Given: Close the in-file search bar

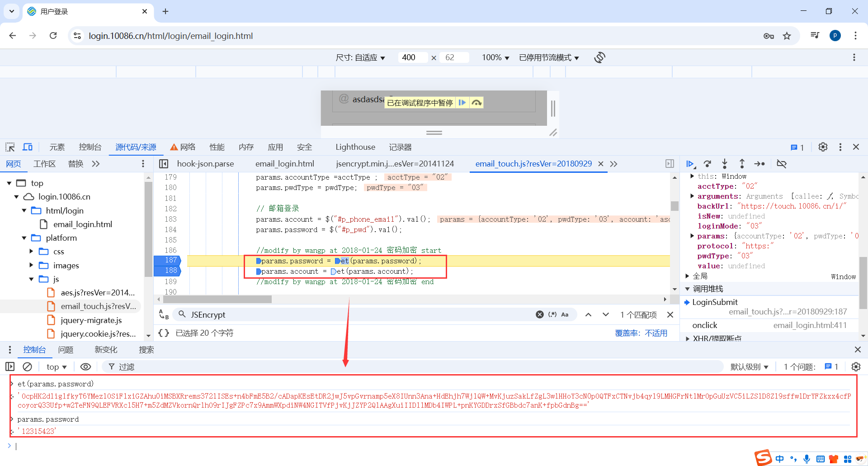Looking at the screenshot, I should [670, 314].
